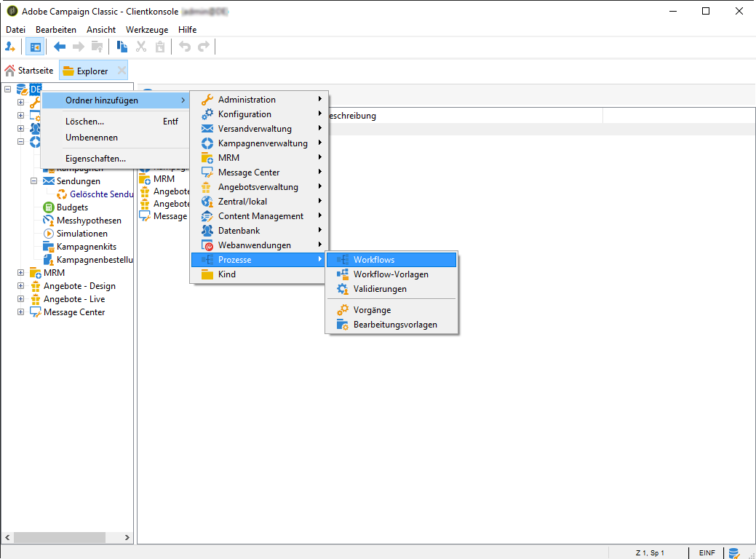Expand the Angebote - Live node
Image resolution: width=756 pixels, height=559 pixels.
click(x=20, y=298)
